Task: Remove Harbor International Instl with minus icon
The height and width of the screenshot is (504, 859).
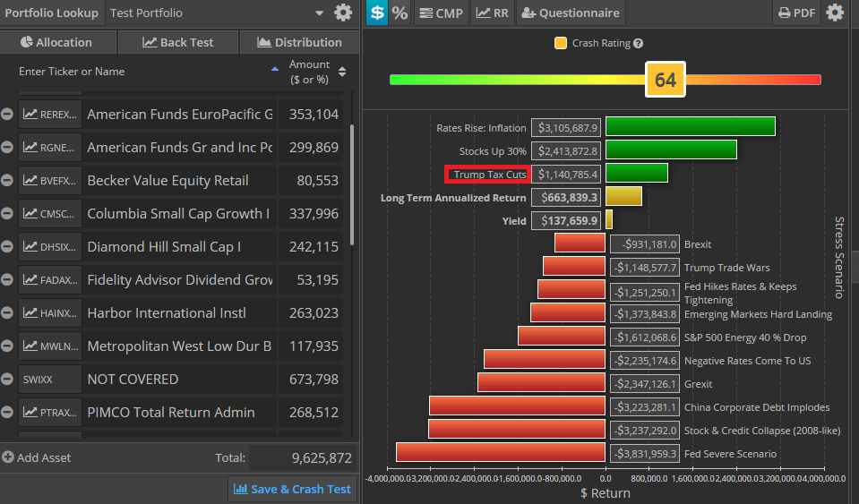Action: (7, 313)
